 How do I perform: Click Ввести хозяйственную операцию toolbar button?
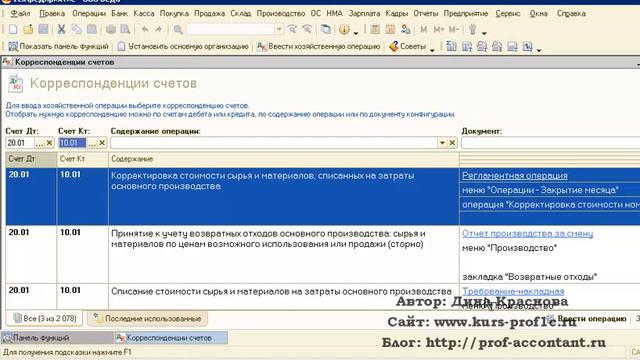(x=318, y=47)
